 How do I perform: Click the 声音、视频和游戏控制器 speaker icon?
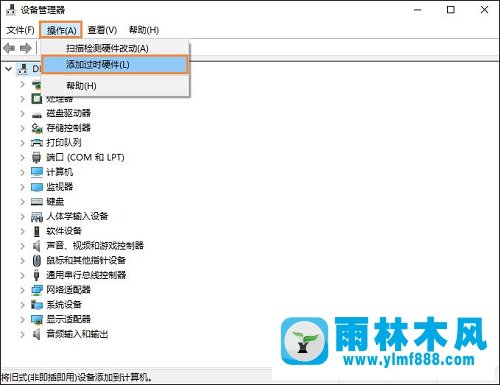(37, 246)
